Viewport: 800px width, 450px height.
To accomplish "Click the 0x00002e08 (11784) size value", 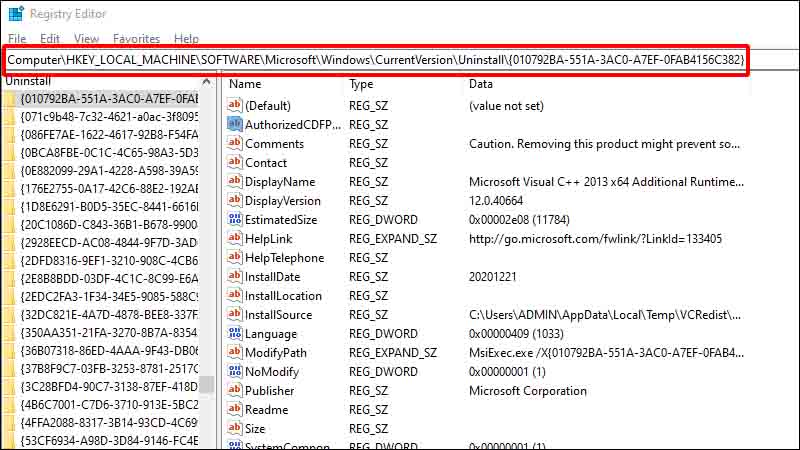I will tap(519, 220).
